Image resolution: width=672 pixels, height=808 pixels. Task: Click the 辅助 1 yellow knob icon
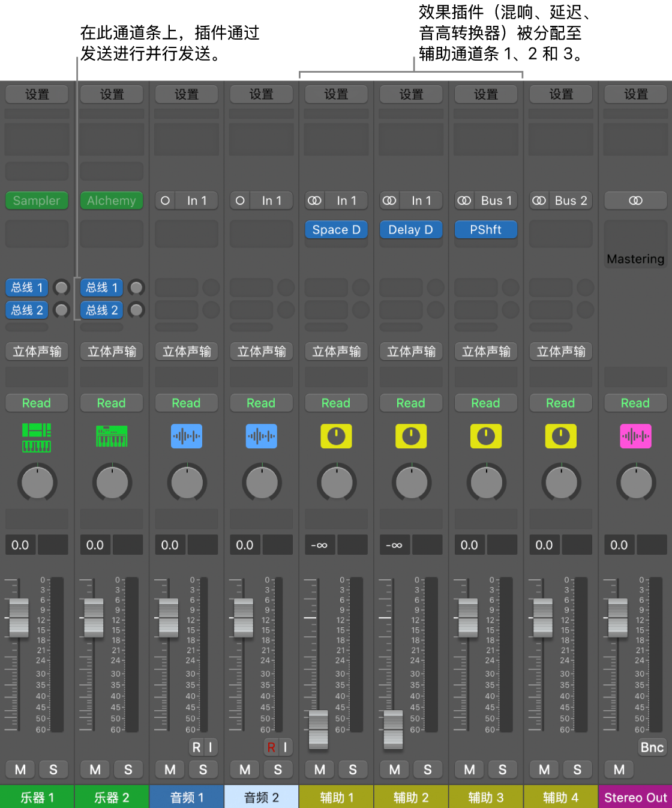(336, 436)
